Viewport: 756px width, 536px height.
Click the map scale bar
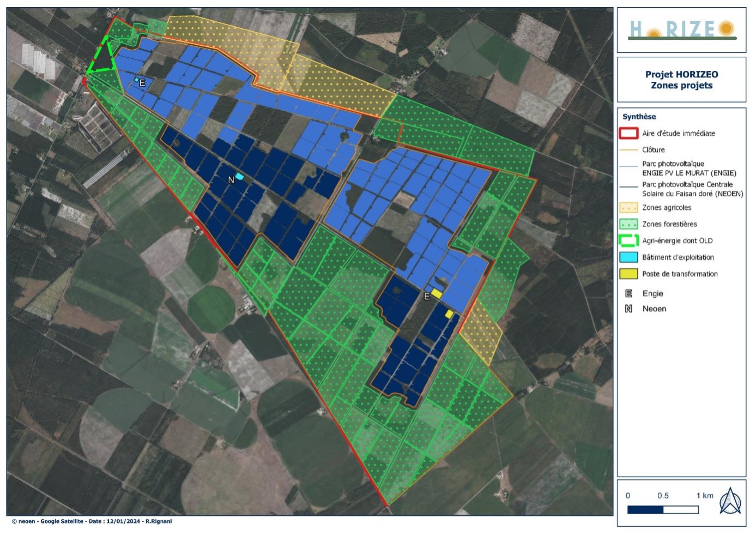pos(662,510)
